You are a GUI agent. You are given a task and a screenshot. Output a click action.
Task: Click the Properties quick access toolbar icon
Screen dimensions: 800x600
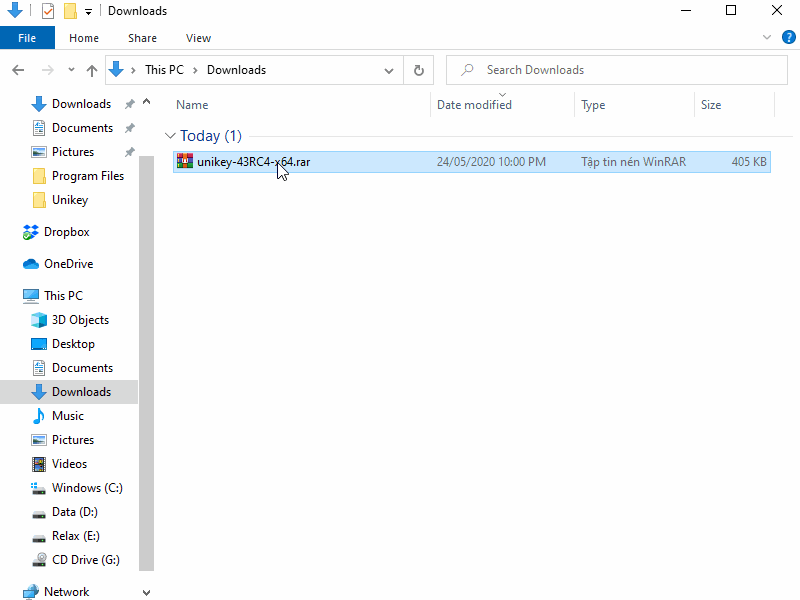click(x=47, y=11)
